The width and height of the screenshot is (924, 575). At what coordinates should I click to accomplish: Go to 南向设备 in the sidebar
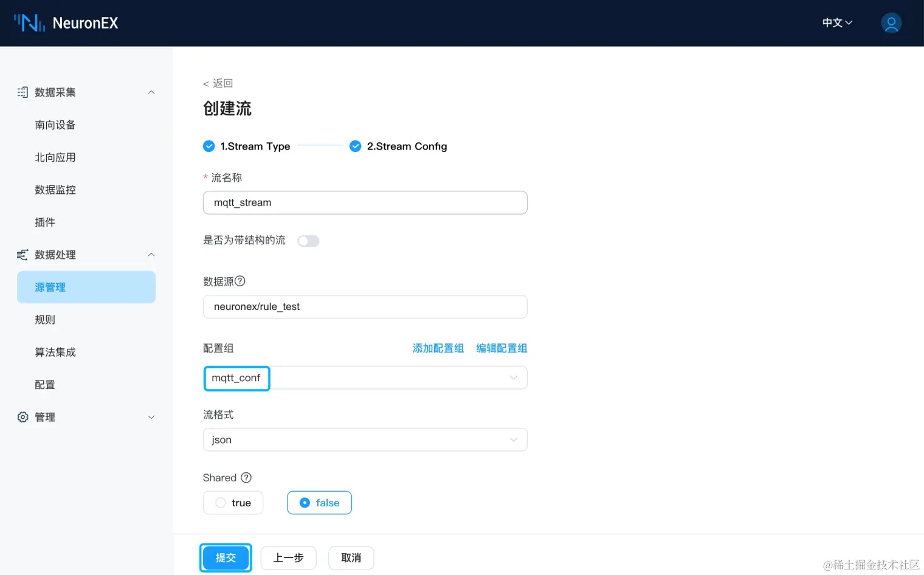coord(55,125)
